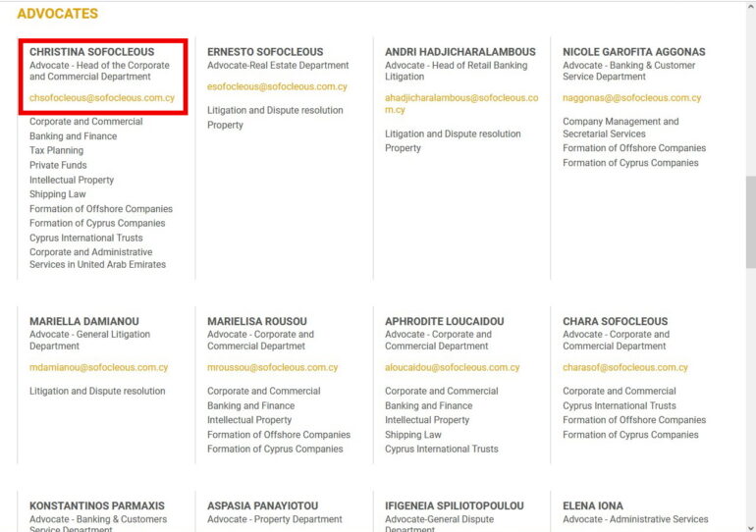This screenshot has width=756, height=532.
Task: Click Banking and Finance under Christina Sofocleous
Action: [x=74, y=135]
